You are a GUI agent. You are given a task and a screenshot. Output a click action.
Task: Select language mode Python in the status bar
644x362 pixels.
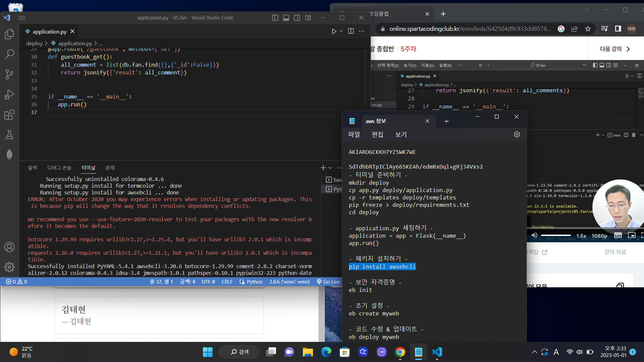(x=251, y=282)
